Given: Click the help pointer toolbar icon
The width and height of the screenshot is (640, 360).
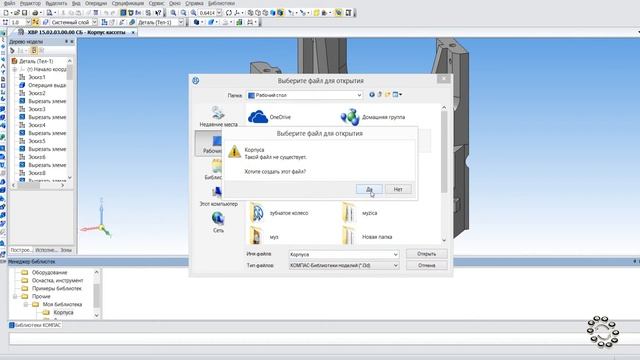Looking at the screenshot, I should [158, 13].
